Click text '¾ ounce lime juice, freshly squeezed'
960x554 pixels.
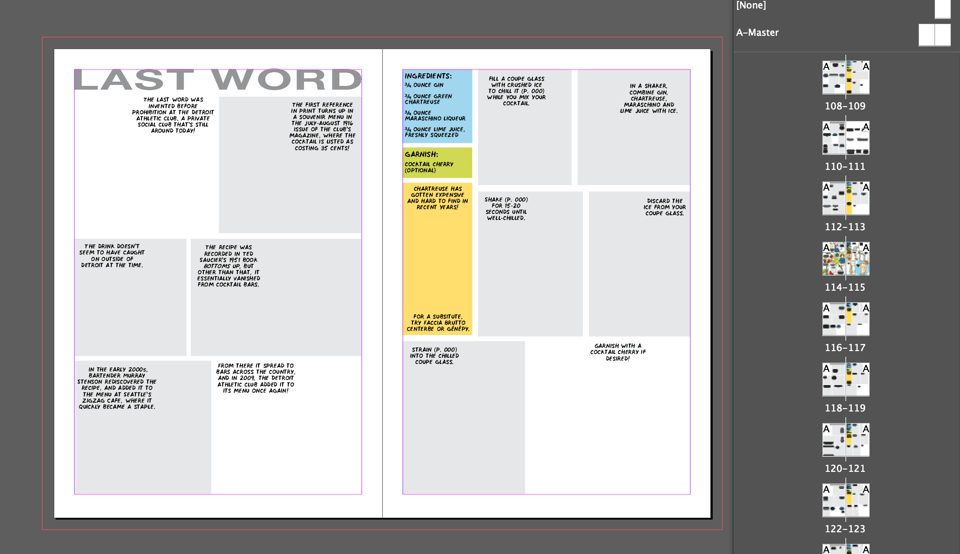434,132
